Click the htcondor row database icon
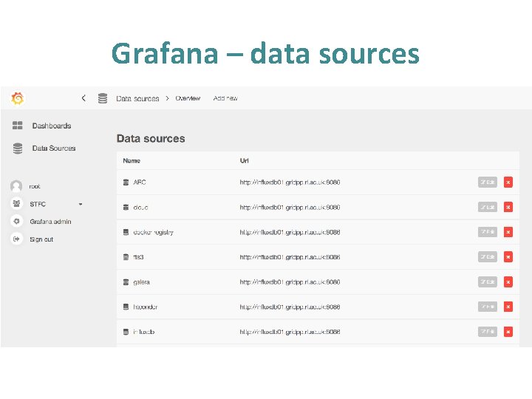 (126, 307)
